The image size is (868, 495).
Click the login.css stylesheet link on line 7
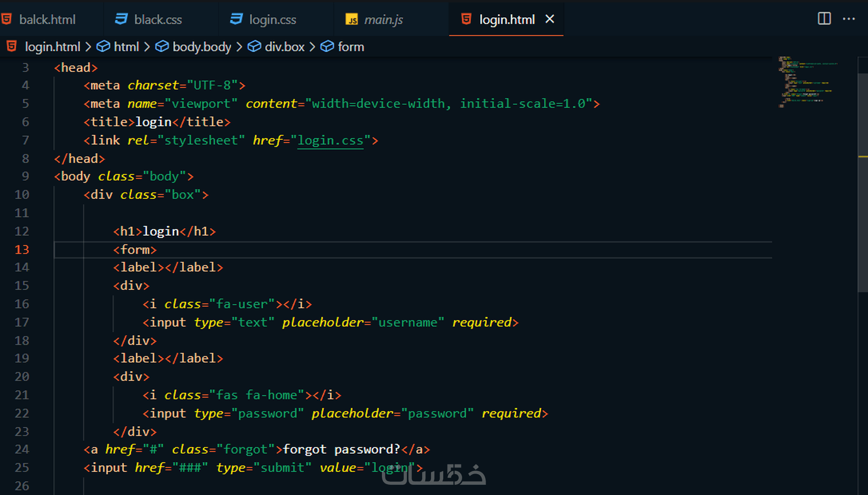click(330, 140)
